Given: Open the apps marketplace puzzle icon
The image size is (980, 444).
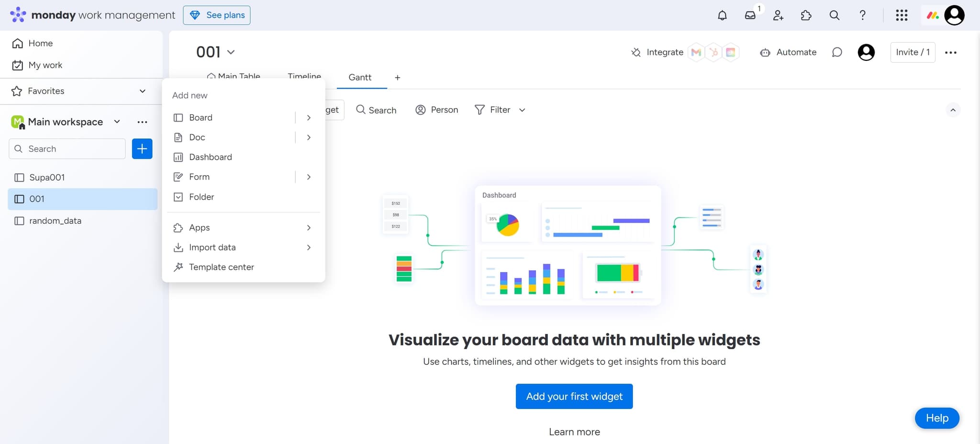Looking at the screenshot, I should 806,15.
